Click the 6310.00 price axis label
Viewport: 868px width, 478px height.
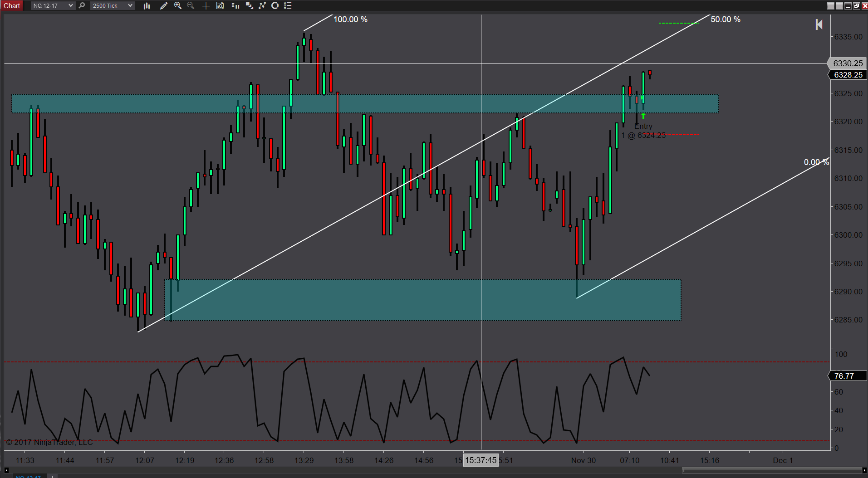pos(848,178)
